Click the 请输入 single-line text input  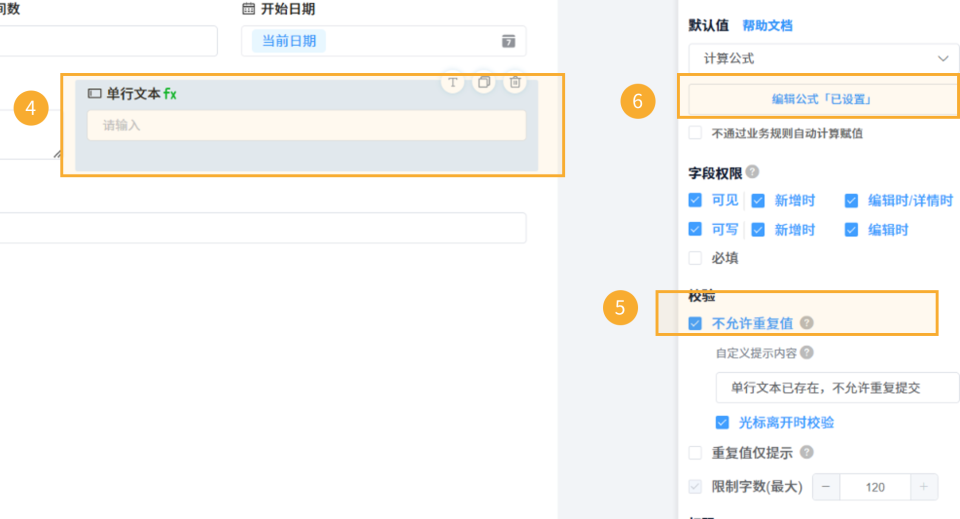click(x=307, y=125)
